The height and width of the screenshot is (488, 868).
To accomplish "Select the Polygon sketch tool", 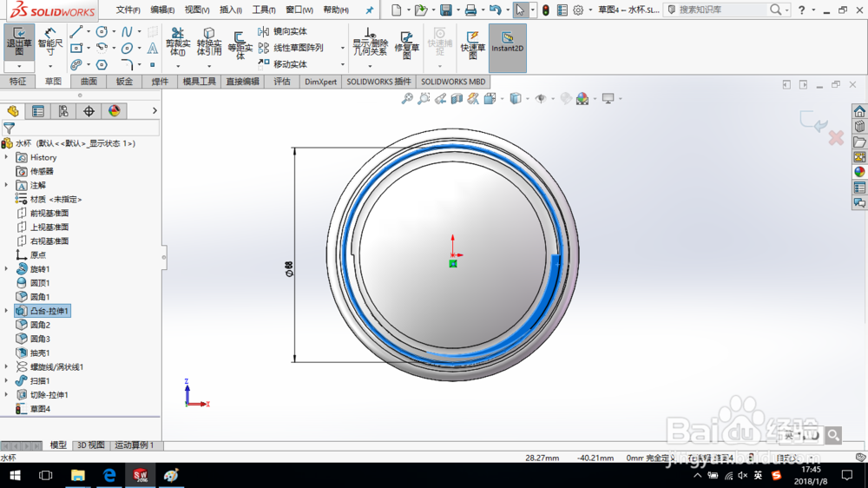I will [102, 65].
